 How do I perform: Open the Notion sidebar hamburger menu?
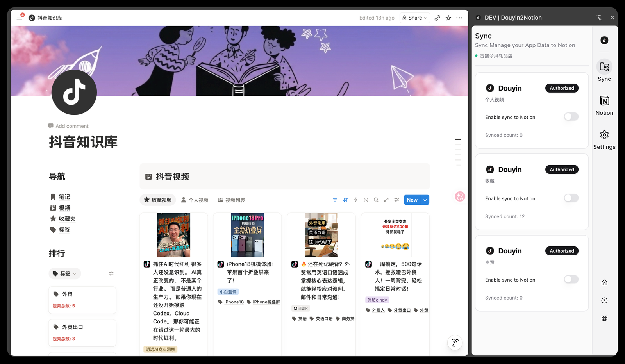19,18
